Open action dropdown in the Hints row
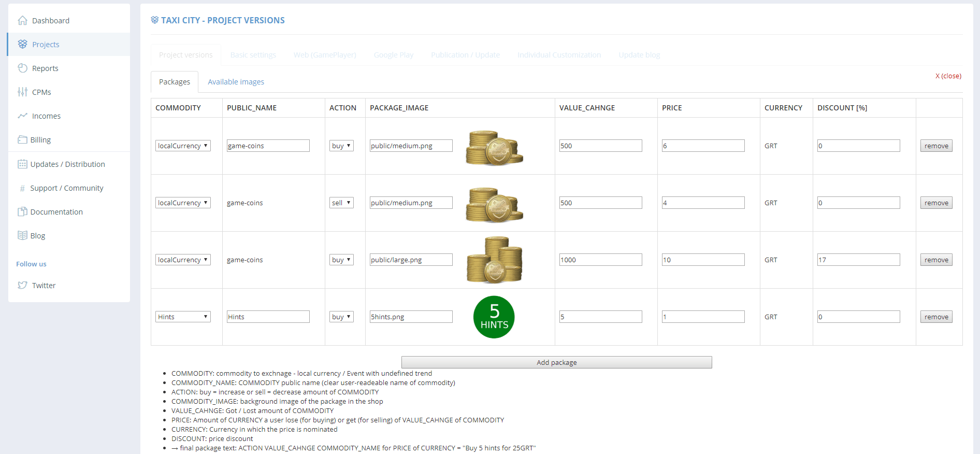Viewport: 980px width, 454px height. pos(341,317)
